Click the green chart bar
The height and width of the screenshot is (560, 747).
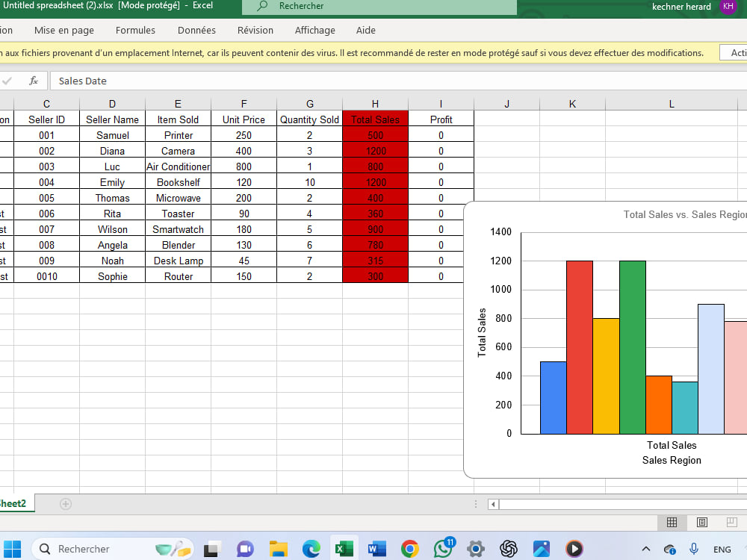[633, 347]
